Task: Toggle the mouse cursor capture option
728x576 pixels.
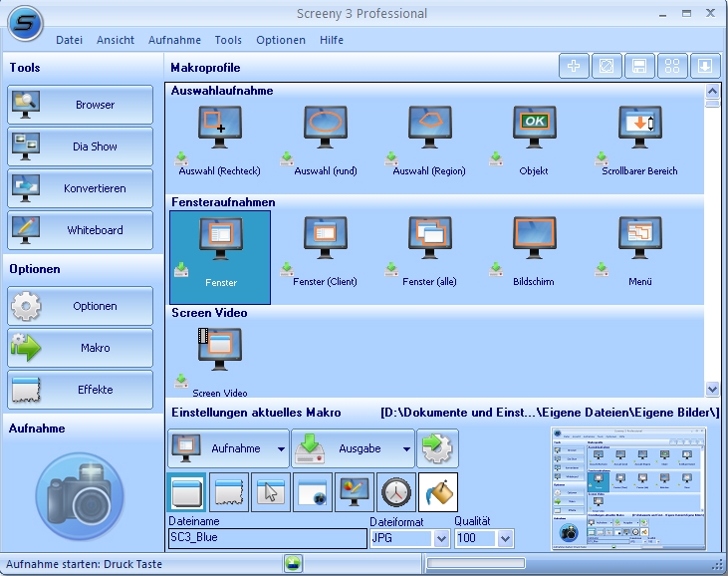Action: [271, 492]
